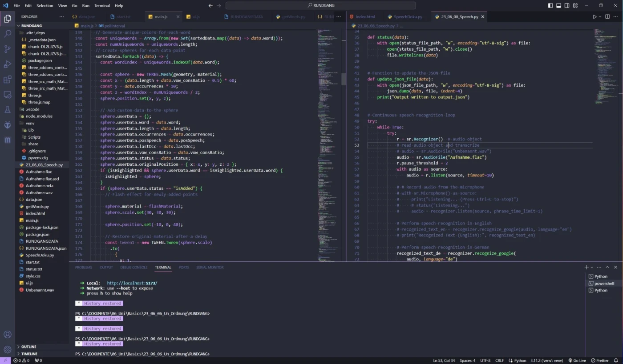Screen dimensions: 623x364
Task: Toggle the bottom panel layout button
Action: pyautogui.click(x=558, y=6)
